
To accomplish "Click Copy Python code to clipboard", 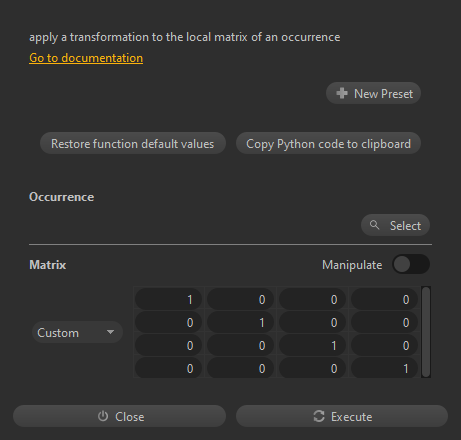I will coord(328,143).
